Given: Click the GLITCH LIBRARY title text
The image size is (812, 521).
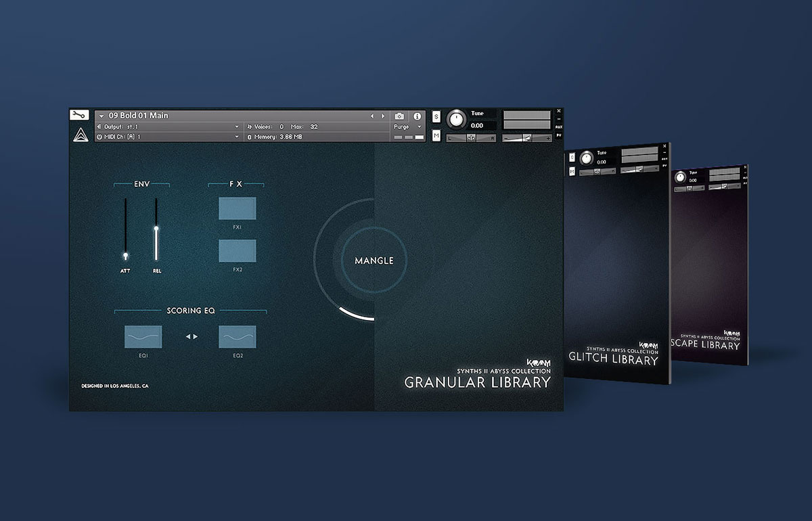Looking at the screenshot, I should (614, 359).
